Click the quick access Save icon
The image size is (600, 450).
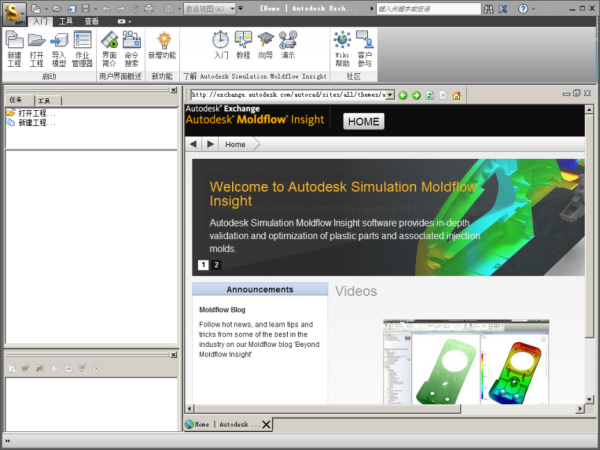click(x=86, y=8)
